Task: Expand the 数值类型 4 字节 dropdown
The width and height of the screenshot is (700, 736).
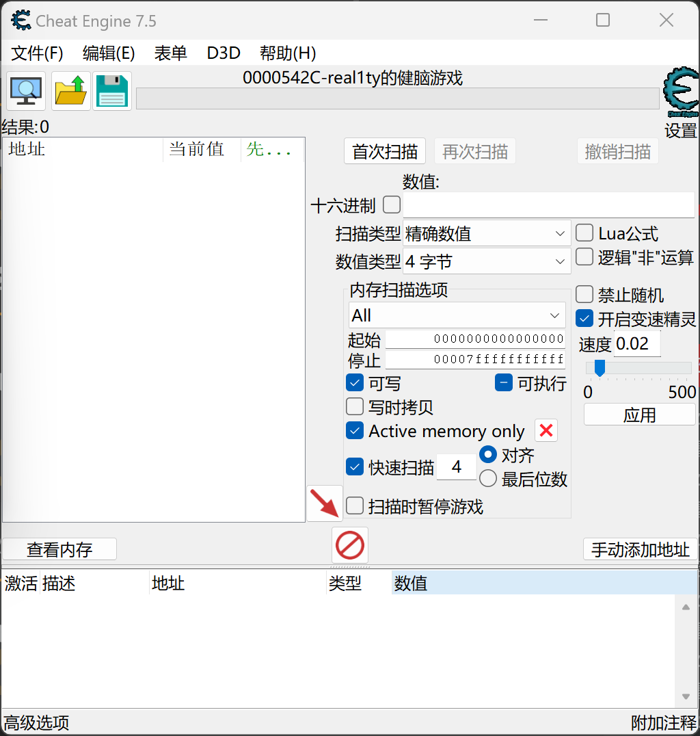Action: pyautogui.click(x=487, y=261)
